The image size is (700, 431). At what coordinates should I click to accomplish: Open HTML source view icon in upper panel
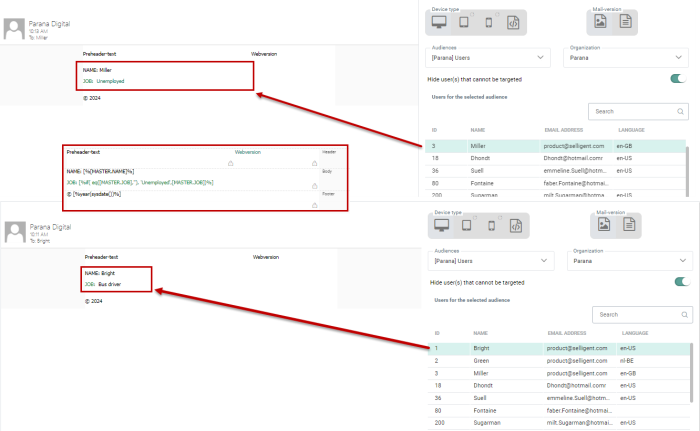coord(513,22)
